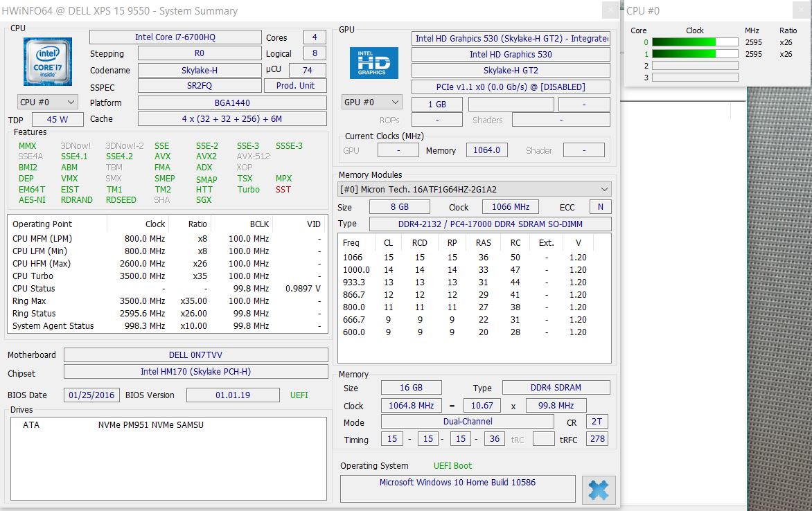Click the Dual-Channel mode field
This screenshot has height=511, width=812.
click(x=468, y=422)
